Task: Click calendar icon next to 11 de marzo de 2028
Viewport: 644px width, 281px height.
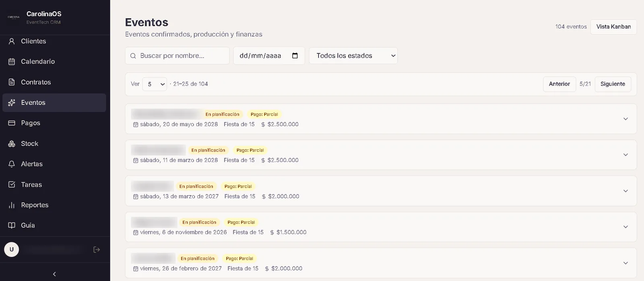Action: point(136,160)
